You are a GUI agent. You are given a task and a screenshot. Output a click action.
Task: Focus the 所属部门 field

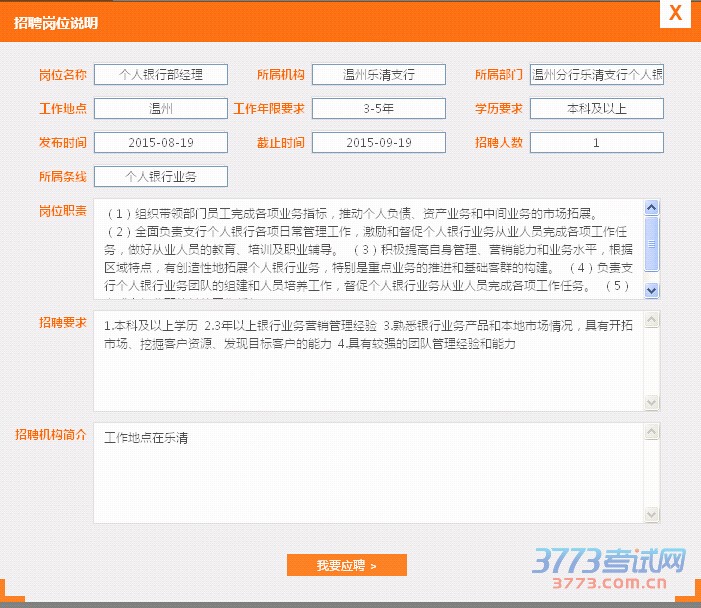[596, 75]
